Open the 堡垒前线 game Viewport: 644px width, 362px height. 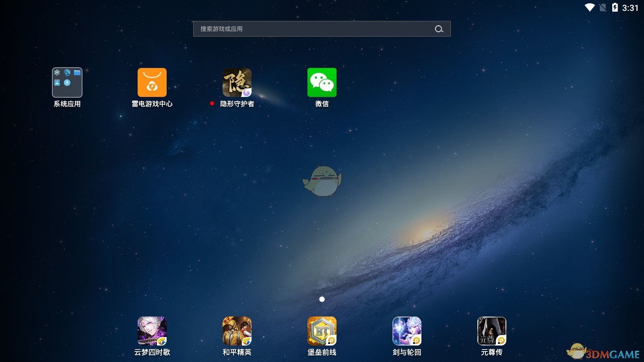click(322, 331)
